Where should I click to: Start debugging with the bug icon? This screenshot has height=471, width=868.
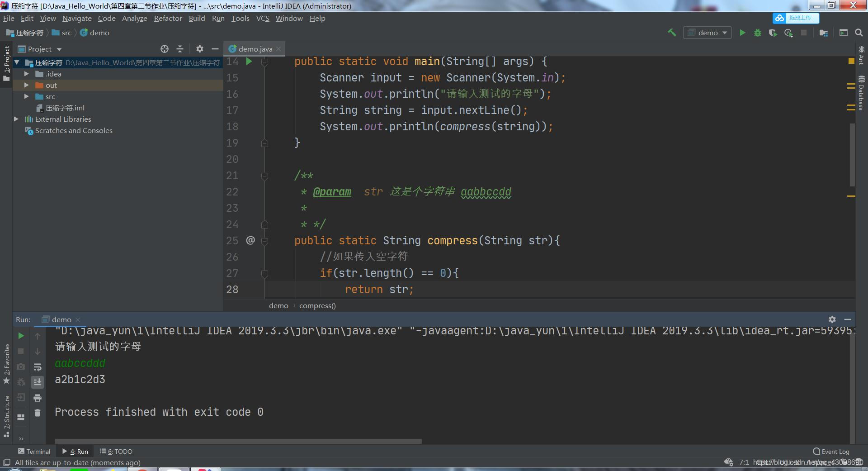tap(758, 33)
